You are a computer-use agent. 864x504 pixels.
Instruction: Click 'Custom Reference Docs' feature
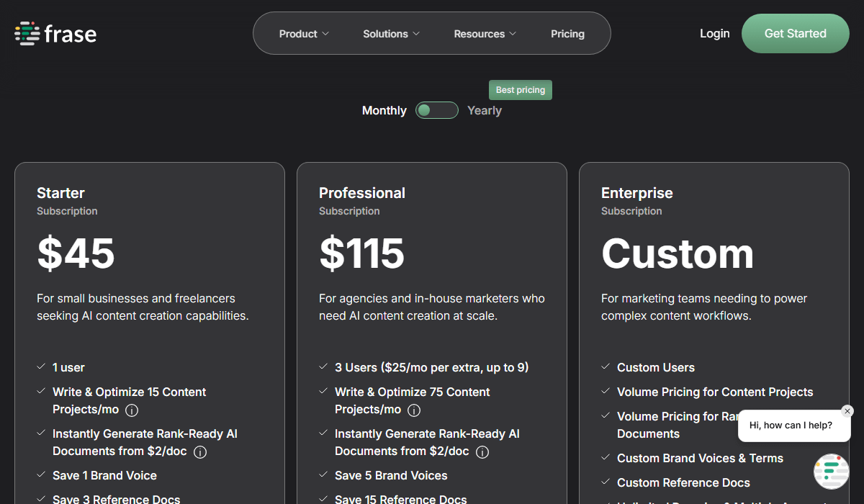(683, 482)
